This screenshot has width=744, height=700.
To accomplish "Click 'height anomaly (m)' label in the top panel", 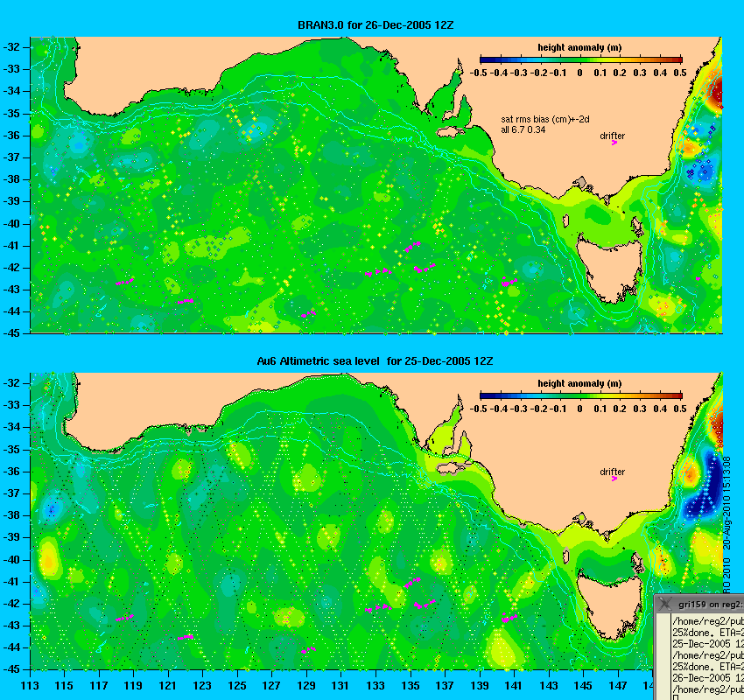I will point(579,47).
